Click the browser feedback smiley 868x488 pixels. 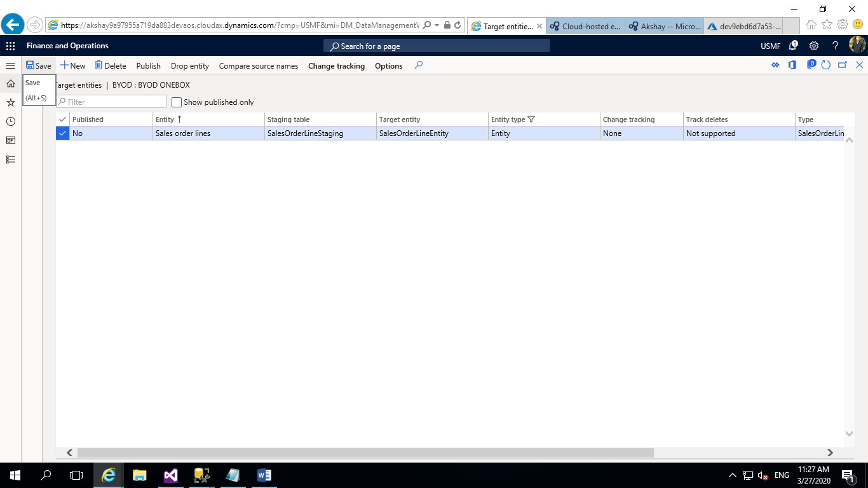coord(858,25)
